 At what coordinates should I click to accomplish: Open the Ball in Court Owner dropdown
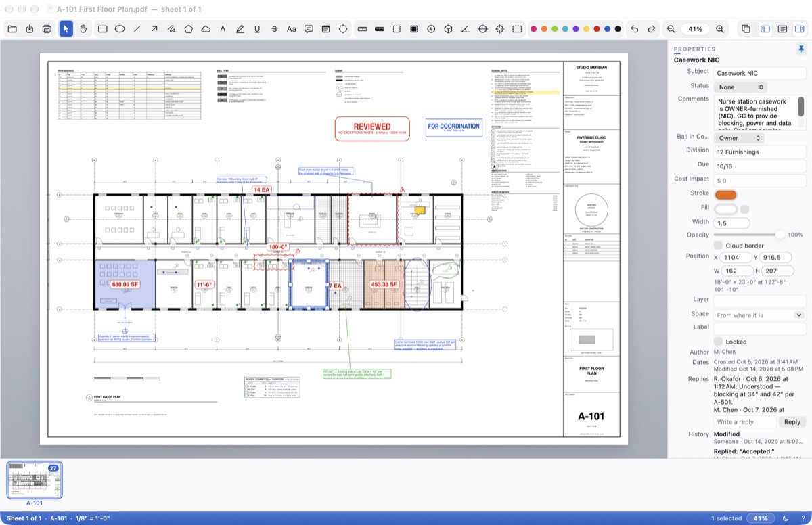[738, 138]
